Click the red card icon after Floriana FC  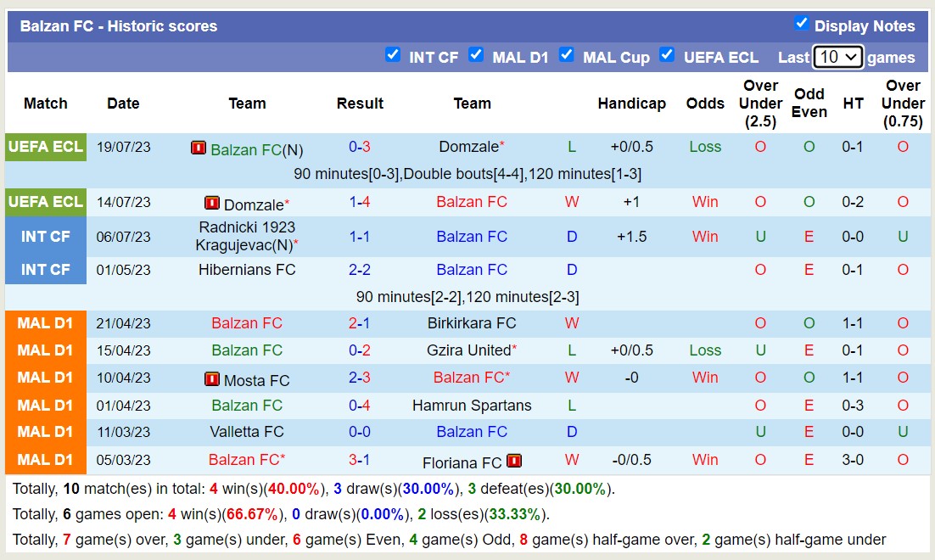tap(514, 462)
